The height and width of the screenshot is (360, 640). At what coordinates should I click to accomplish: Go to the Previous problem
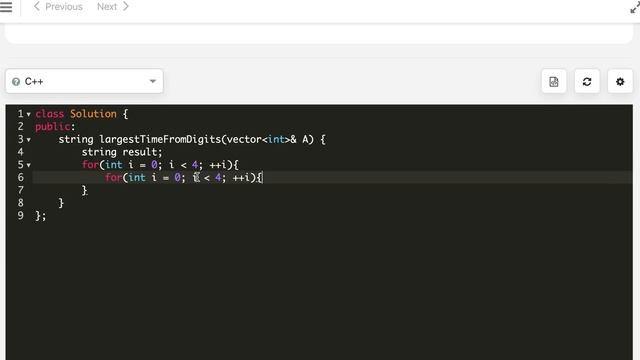tap(58, 7)
